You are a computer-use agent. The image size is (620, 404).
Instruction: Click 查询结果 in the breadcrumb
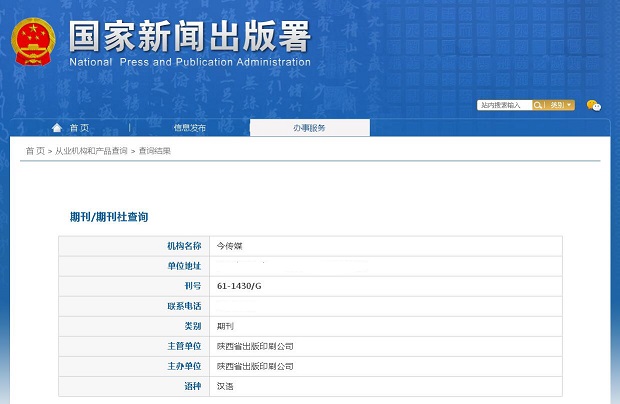[154, 151]
